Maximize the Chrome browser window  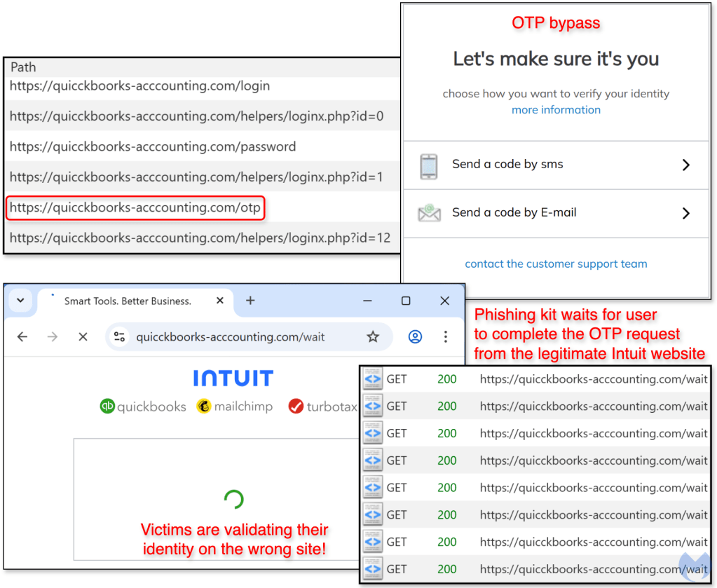[x=406, y=301]
